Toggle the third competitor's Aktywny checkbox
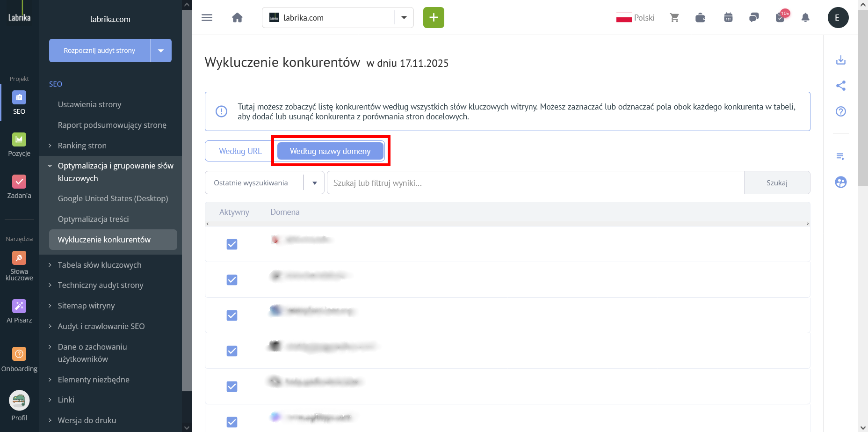The image size is (868, 432). coord(232,315)
